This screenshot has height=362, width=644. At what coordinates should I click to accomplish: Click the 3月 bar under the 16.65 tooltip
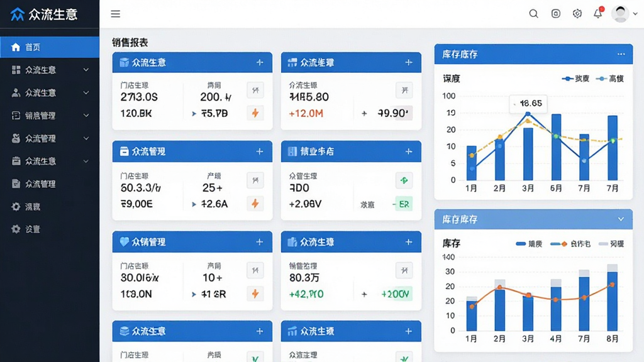(x=528, y=154)
